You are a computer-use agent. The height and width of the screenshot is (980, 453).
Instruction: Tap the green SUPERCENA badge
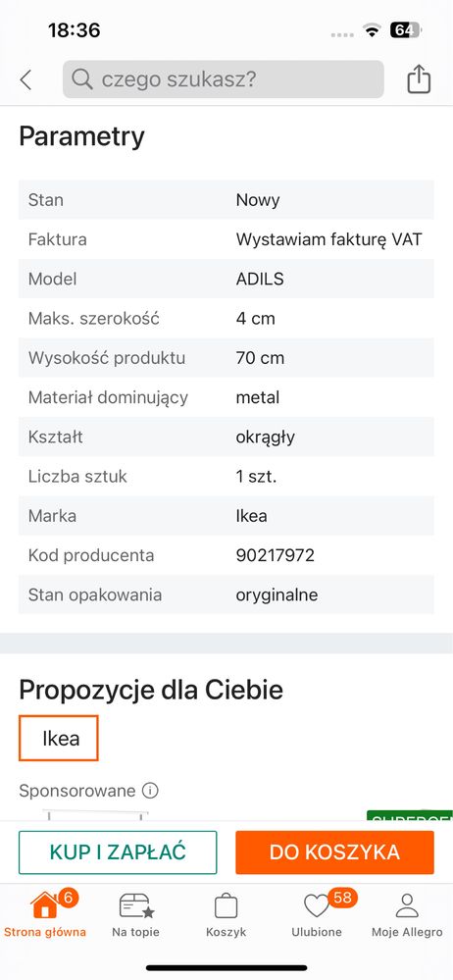pos(410,815)
